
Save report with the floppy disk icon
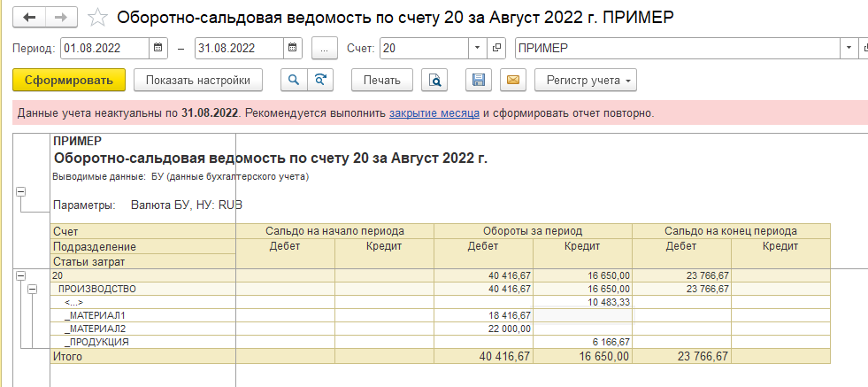tap(479, 81)
